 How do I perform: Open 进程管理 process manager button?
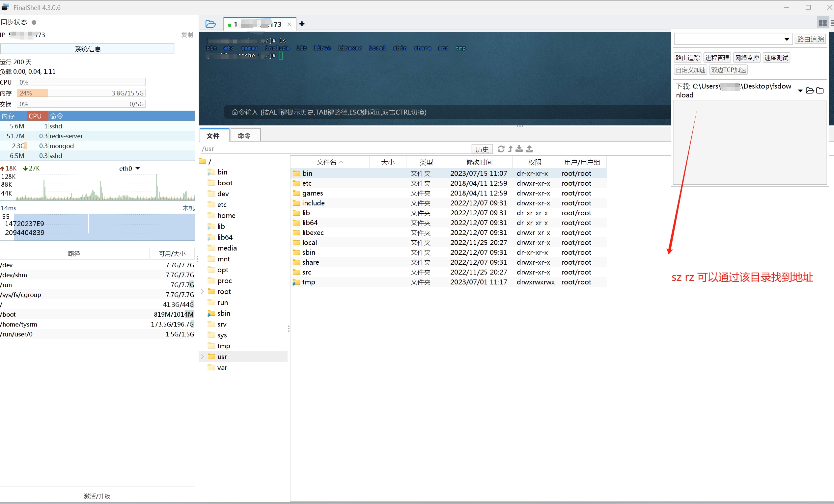click(x=716, y=58)
